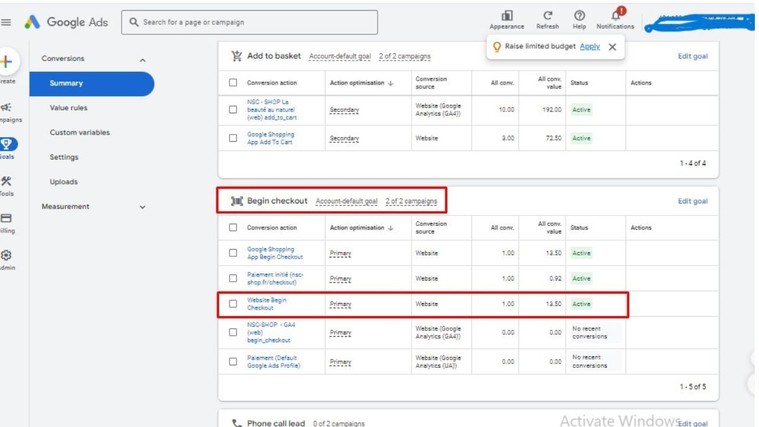Edit goal for Add to basket

pos(693,56)
